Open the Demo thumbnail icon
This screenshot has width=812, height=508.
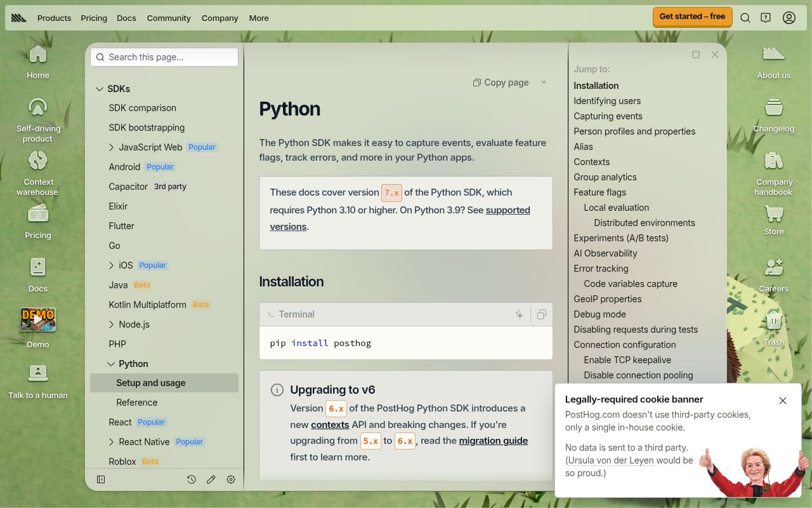38,320
